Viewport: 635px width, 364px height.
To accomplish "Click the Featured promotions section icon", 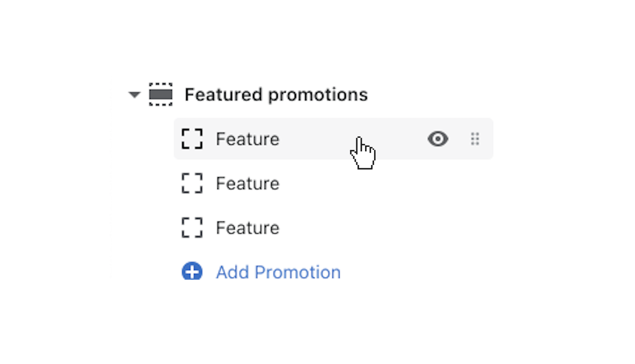I will click(161, 94).
